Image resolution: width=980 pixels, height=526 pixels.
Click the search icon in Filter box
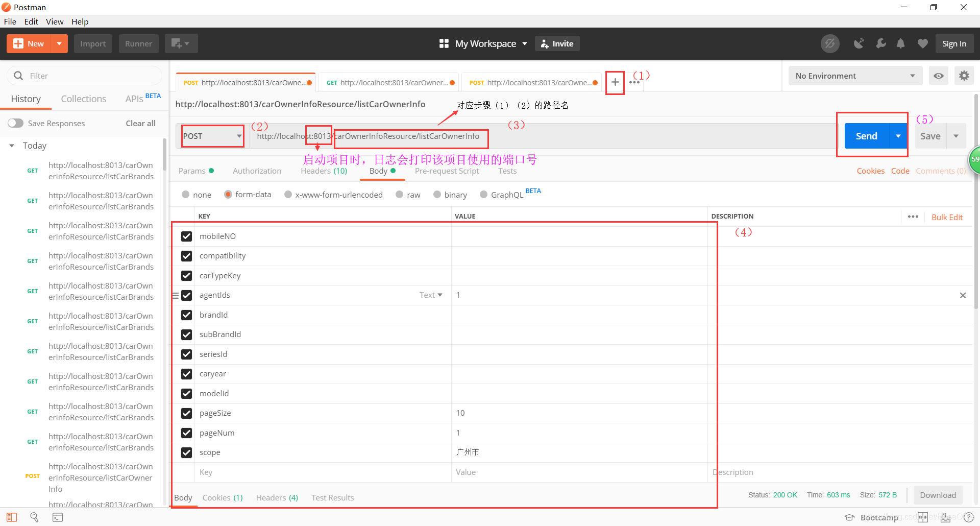[18, 76]
